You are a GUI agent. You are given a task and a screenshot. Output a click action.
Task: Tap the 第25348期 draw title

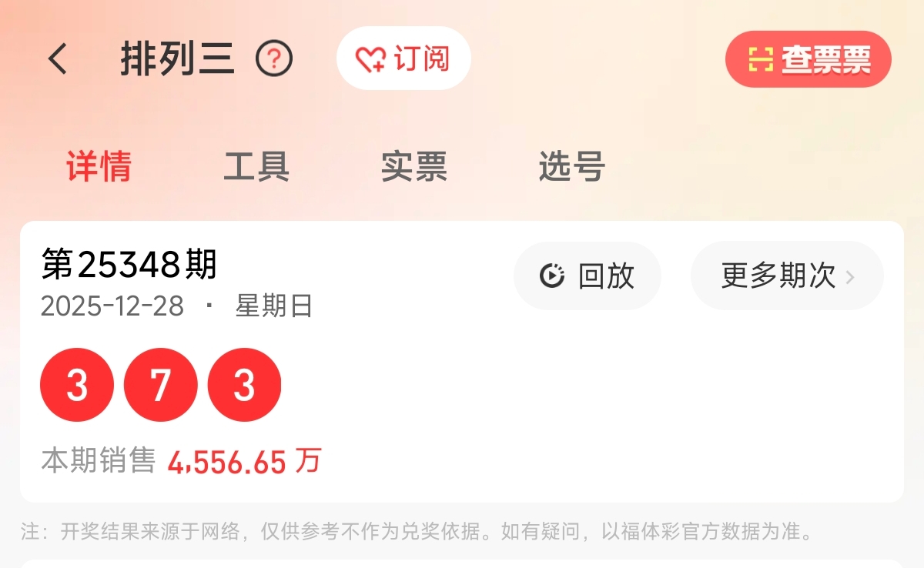(129, 265)
